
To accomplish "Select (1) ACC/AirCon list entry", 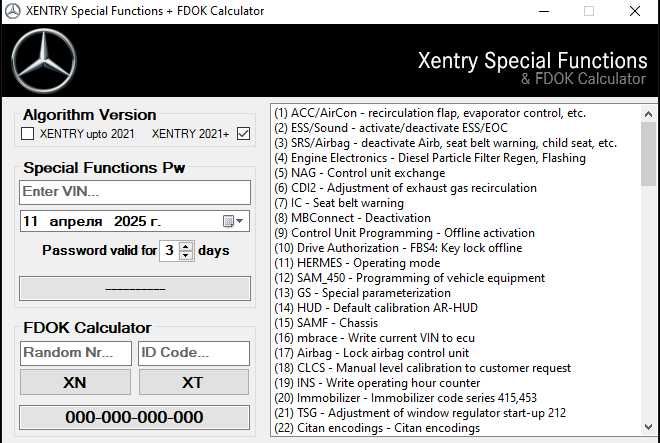I will click(430, 113).
